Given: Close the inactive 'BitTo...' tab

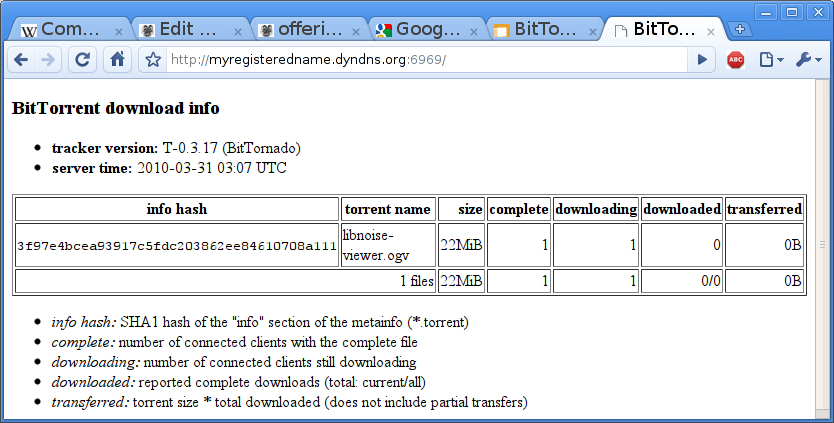Looking at the screenshot, I should [x=595, y=31].
